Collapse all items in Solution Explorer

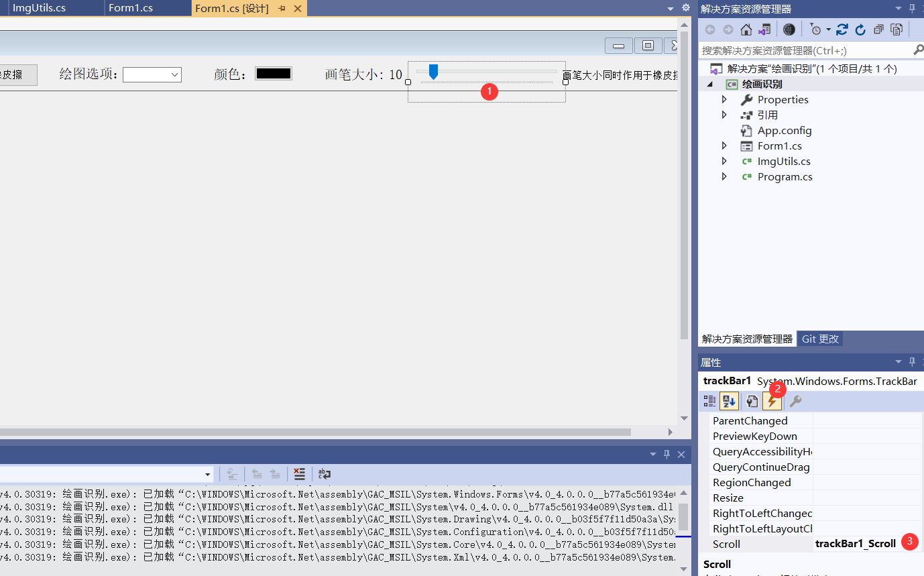[x=878, y=30]
